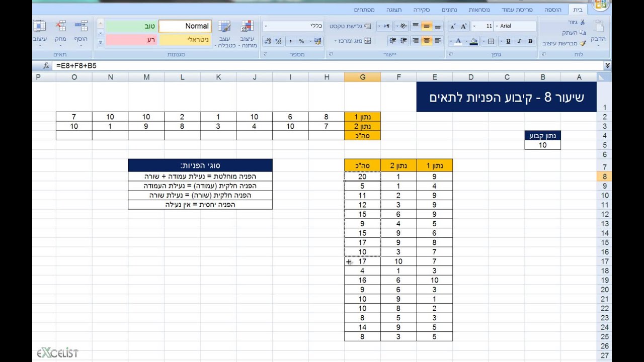
Task: Align text to bottom of cell
Action: coord(437,26)
